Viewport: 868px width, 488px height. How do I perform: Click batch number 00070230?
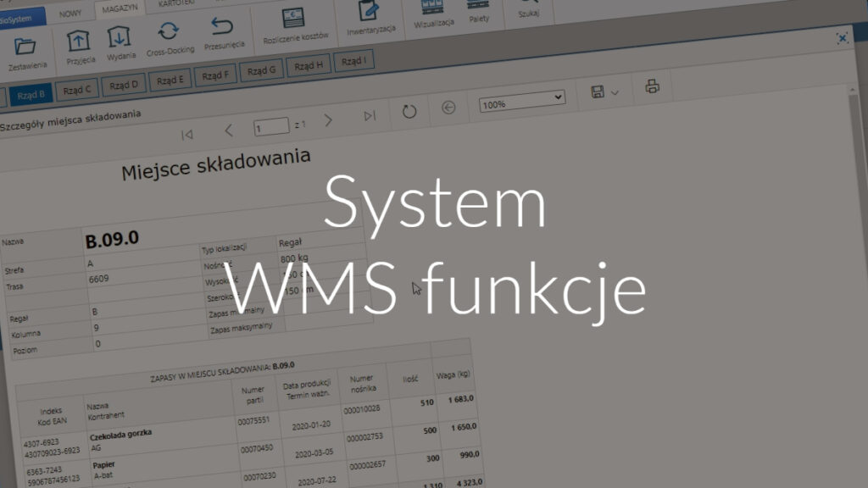point(259,476)
